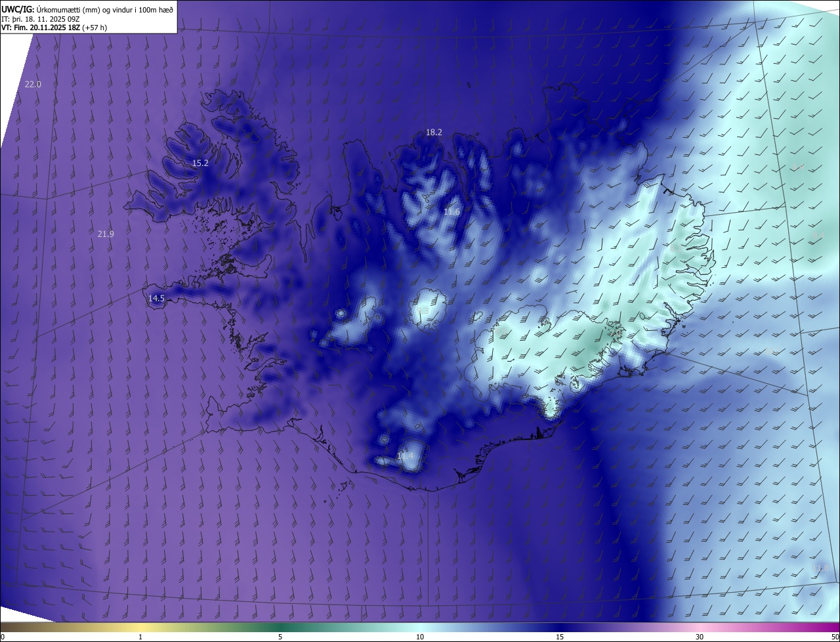Click the 21.9 value label
This screenshot has width=840, height=642.
(x=106, y=234)
